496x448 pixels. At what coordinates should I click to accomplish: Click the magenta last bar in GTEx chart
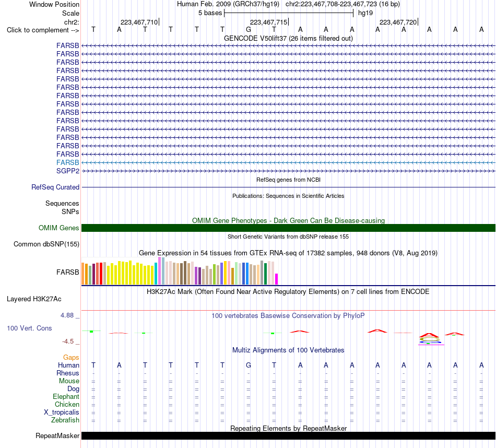[277, 279]
